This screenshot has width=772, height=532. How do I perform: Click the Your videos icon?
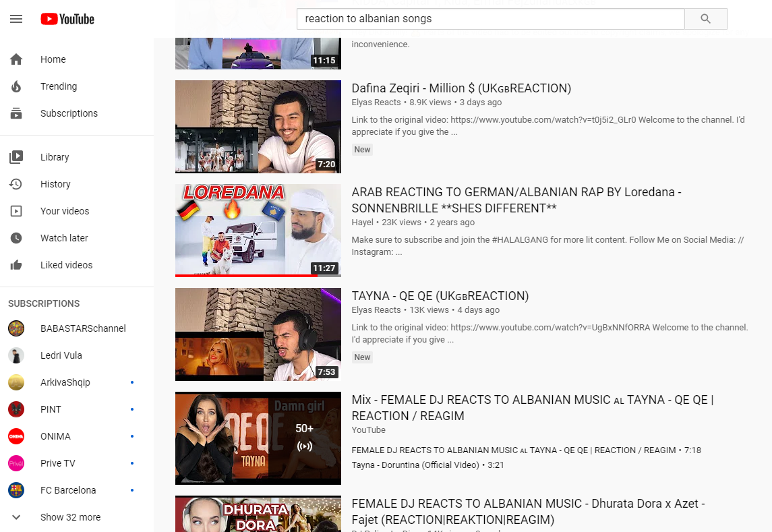pos(16,211)
